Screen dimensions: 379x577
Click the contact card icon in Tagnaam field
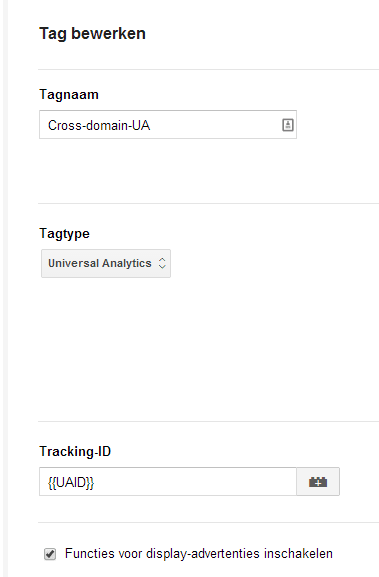click(x=288, y=125)
